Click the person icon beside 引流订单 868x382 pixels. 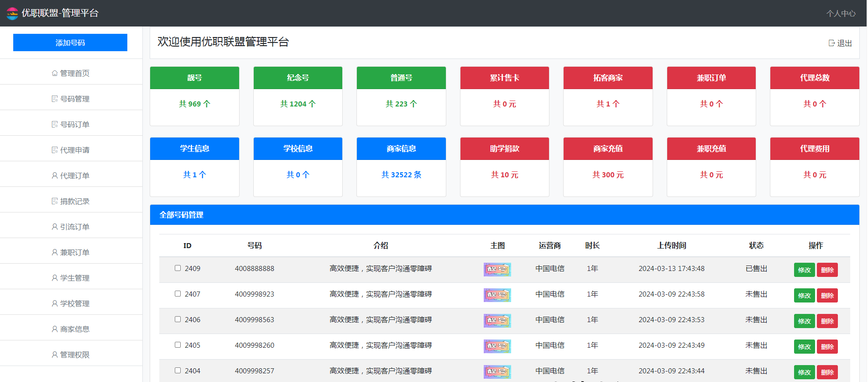[55, 227]
